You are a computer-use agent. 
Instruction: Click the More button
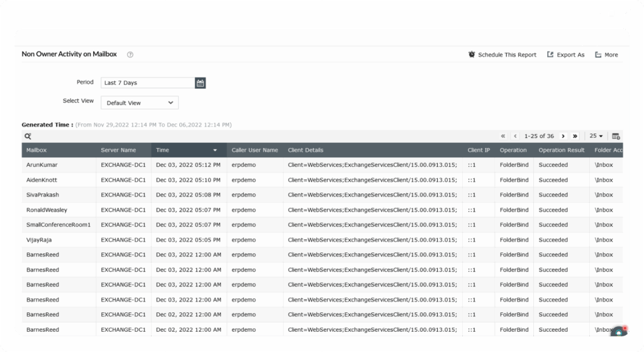611,55
